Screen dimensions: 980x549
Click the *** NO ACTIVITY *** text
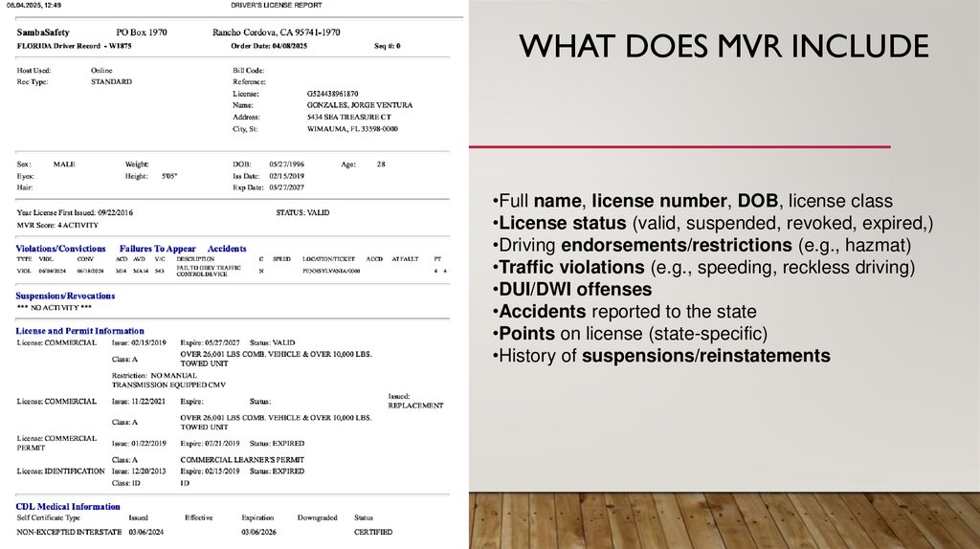pos(55,308)
